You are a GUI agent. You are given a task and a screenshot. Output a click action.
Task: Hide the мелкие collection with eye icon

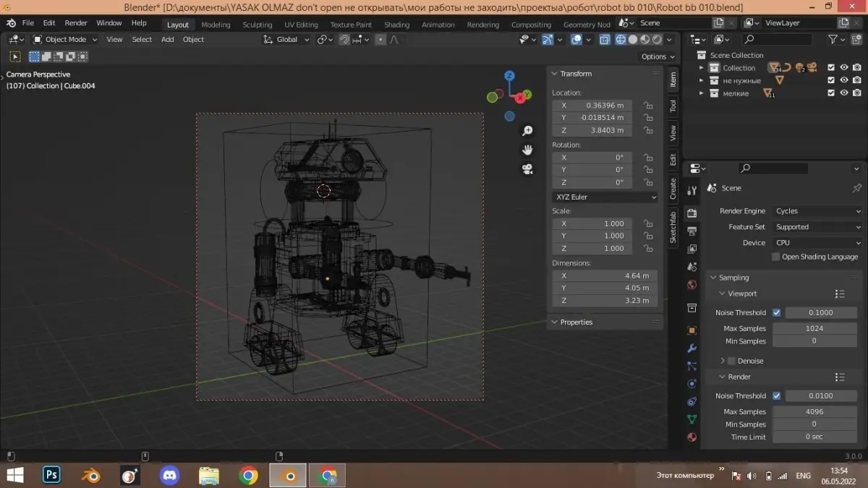point(843,93)
